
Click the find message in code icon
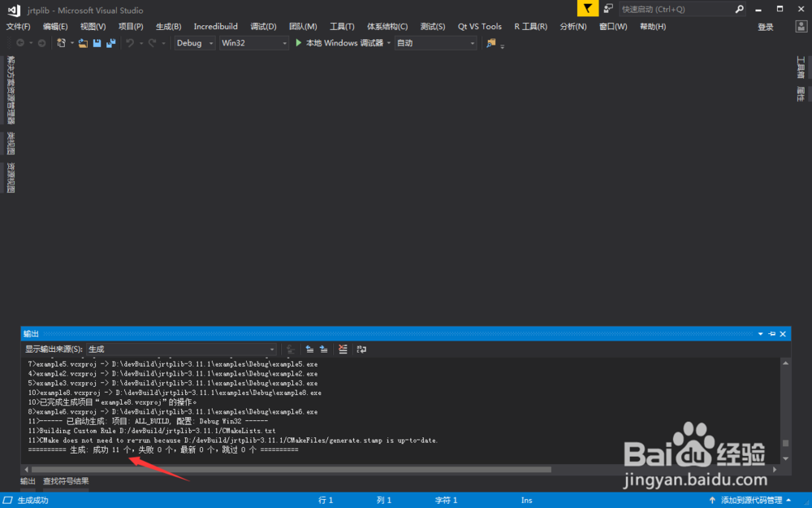pos(291,350)
